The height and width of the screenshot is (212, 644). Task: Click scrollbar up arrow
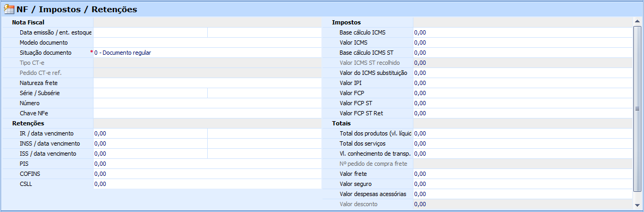[637, 21]
